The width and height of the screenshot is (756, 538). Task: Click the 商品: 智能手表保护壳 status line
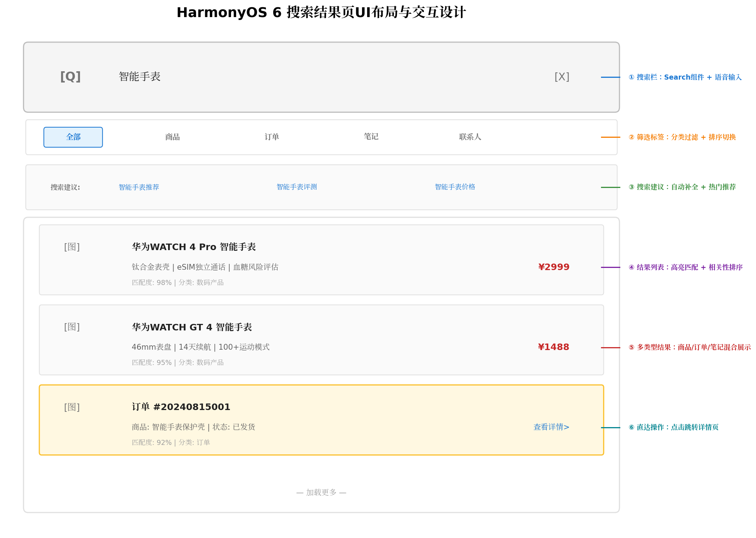[194, 427]
